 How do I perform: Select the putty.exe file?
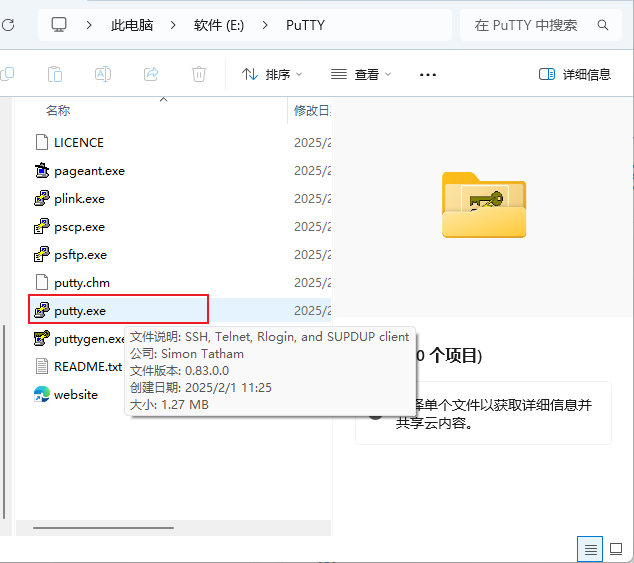(x=80, y=310)
